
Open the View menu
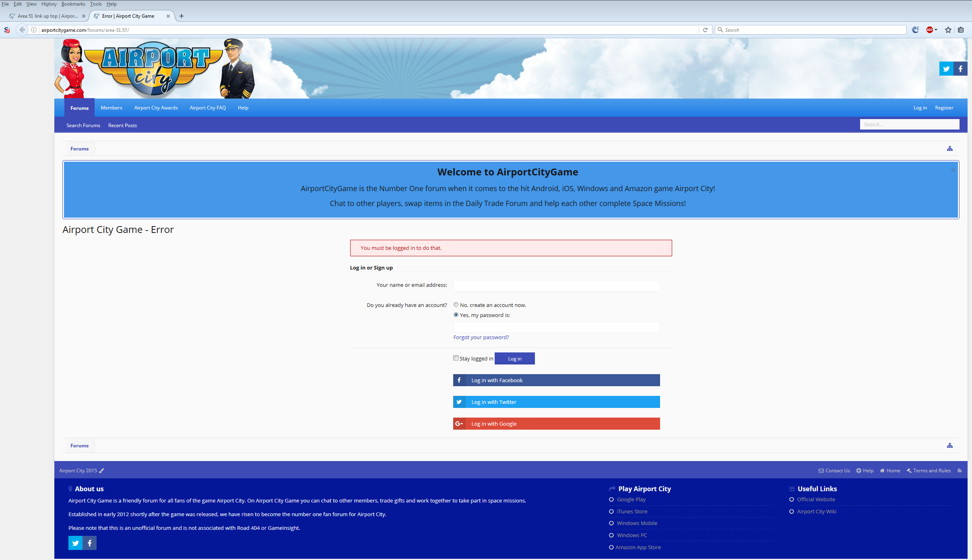31,4
